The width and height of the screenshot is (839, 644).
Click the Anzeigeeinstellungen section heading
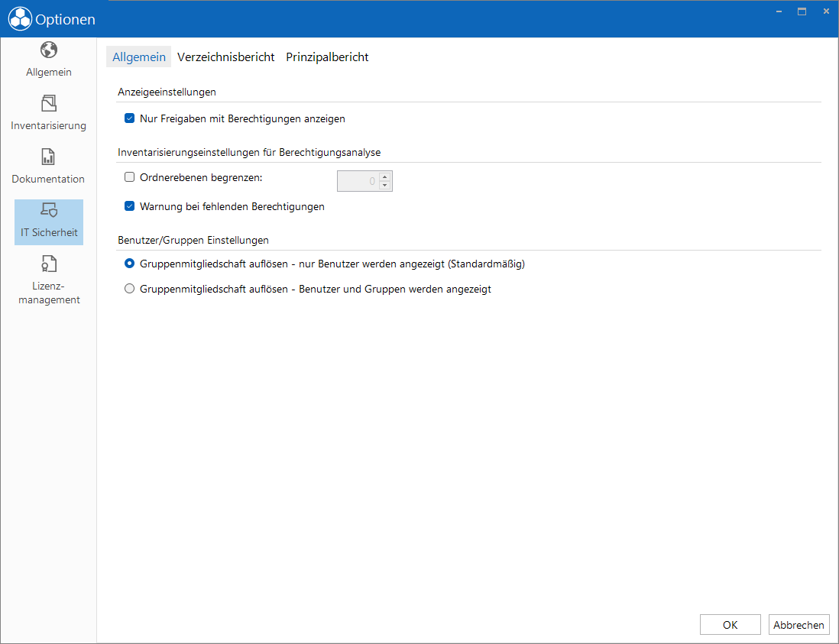coord(167,92)
